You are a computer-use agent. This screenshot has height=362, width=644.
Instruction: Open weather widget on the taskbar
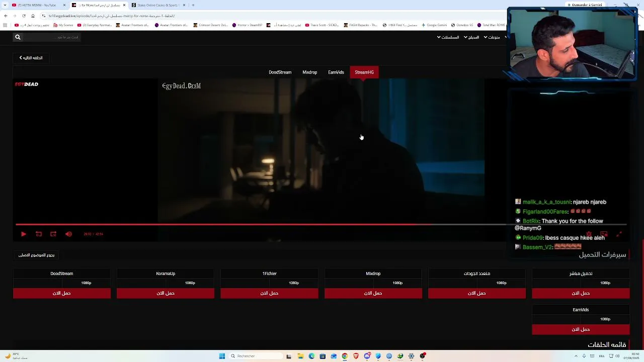point(15,356)
